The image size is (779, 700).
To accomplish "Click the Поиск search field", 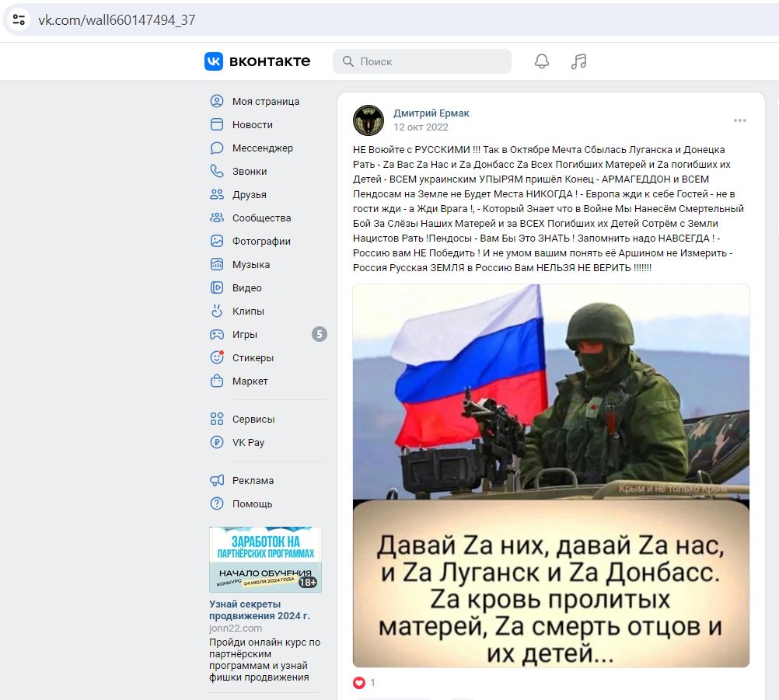I will pyautogui.click(x=422, y=61).
